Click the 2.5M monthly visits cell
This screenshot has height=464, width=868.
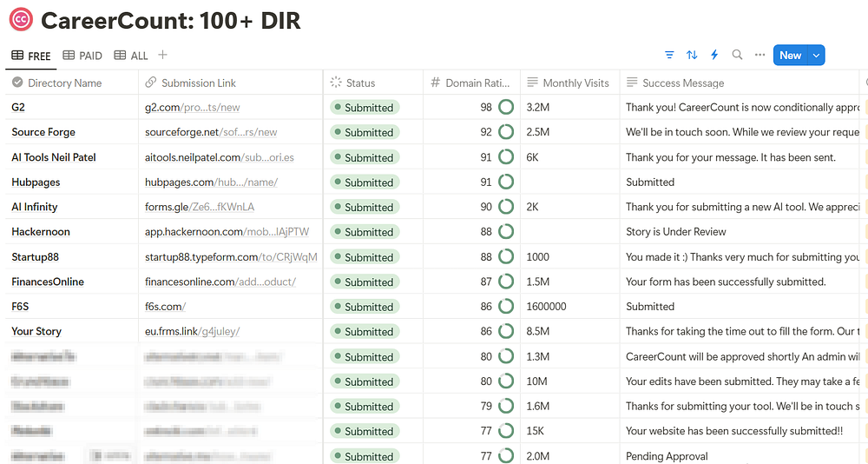click(570, 132)
